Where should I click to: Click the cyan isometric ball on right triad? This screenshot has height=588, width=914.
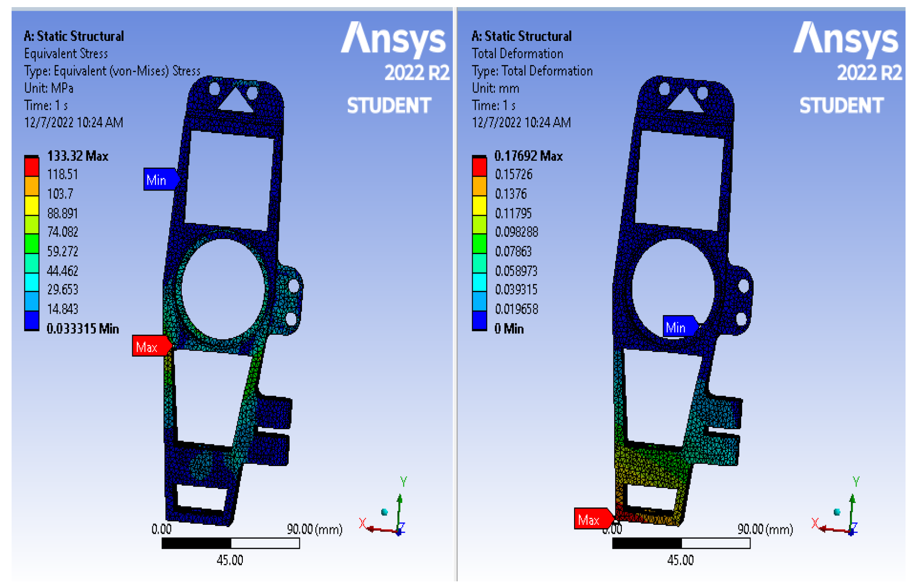(837, 512)
